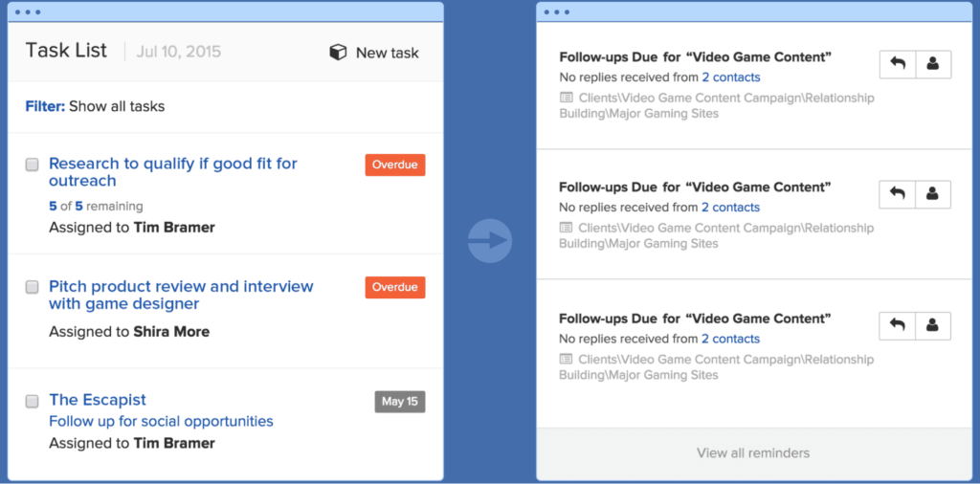Open '2 contacts' link in second reminder

tap(731, 208)
